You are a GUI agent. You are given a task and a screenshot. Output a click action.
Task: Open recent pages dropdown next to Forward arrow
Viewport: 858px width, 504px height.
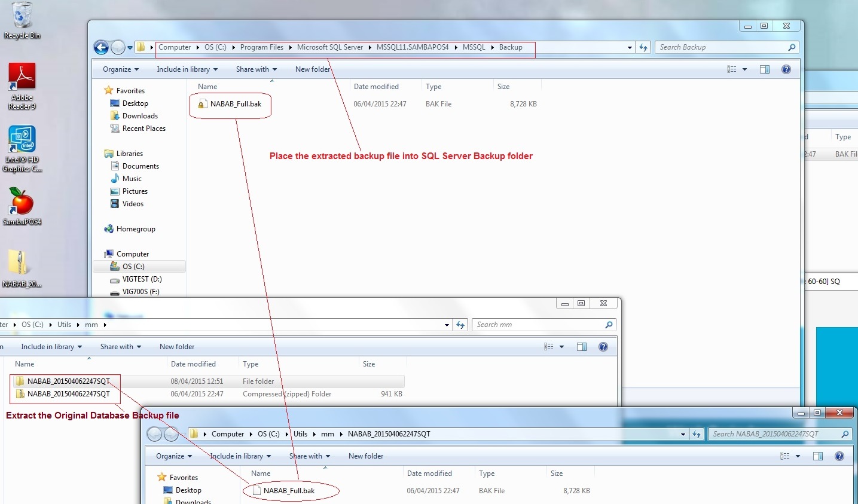[x=130, y=47]
